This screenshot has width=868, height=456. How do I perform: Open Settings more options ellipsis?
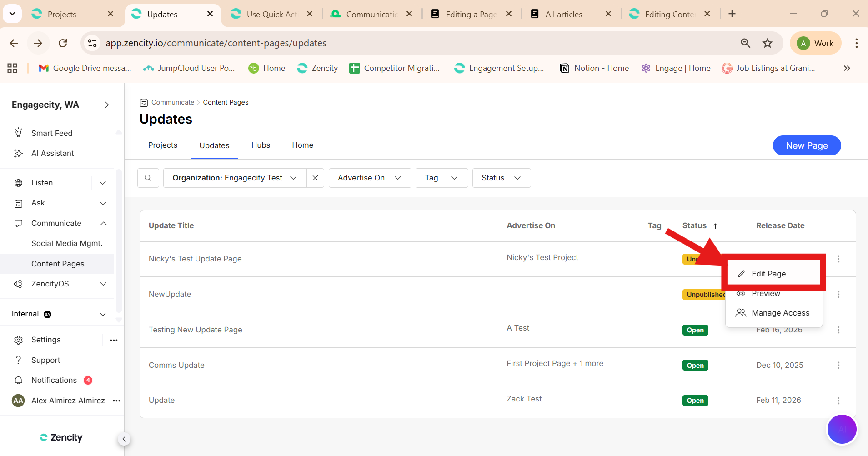tap(114, 340)
